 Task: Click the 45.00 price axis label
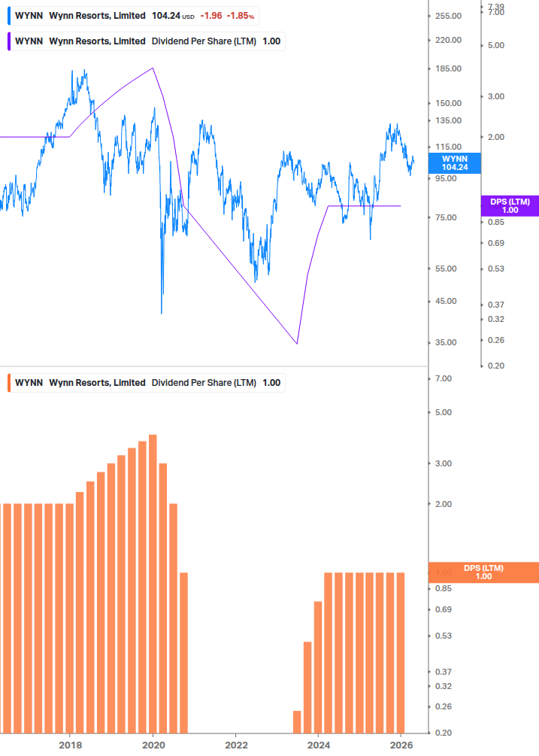(x=446, y=302)
